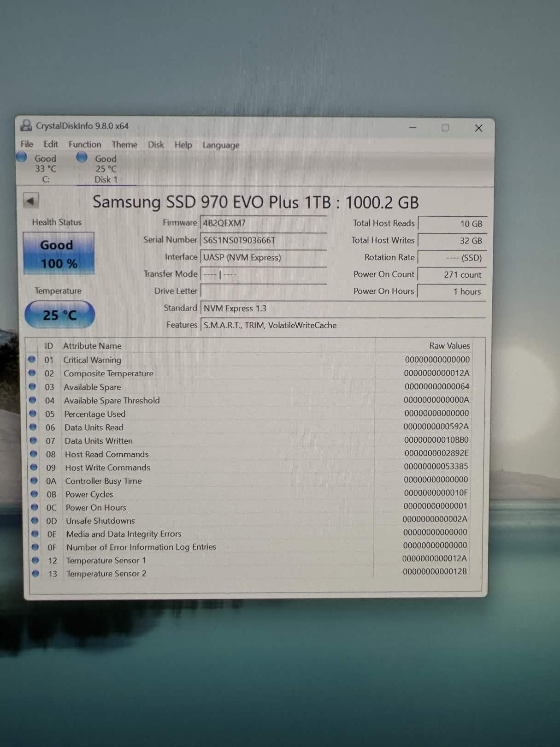Select the Critical Warning attribute name

tap(92, 360)
